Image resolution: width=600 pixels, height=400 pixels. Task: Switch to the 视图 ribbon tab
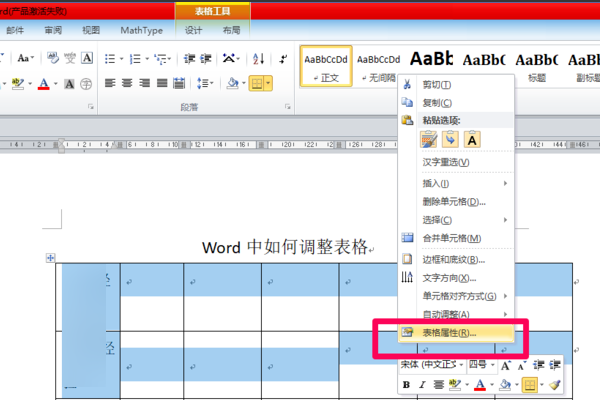point(91,30)
